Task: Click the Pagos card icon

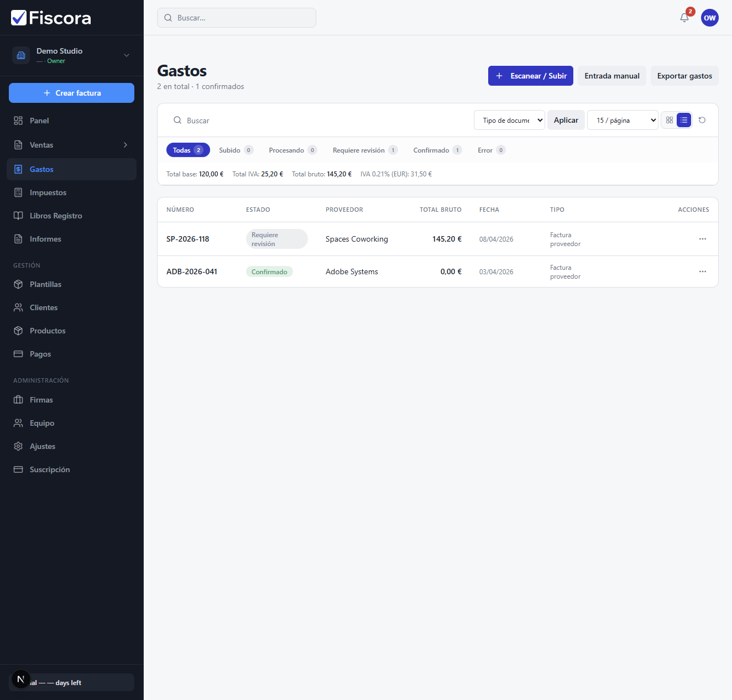Action: [18, 354]
